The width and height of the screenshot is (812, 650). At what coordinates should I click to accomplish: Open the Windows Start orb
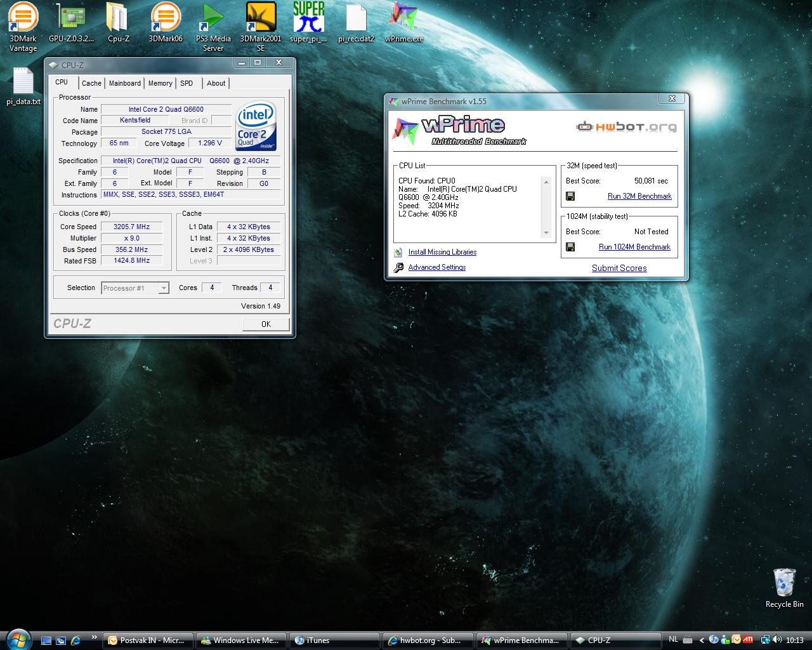tap(17, 639)
